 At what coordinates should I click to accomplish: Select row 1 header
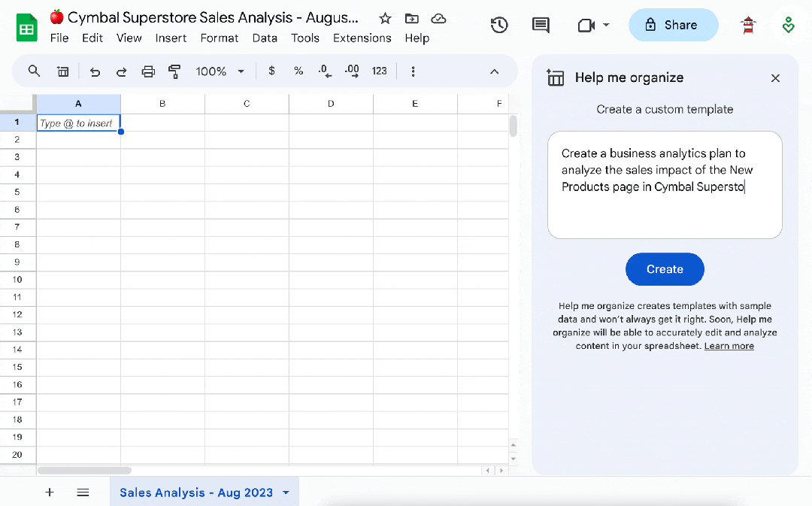[x=17, y=123]
